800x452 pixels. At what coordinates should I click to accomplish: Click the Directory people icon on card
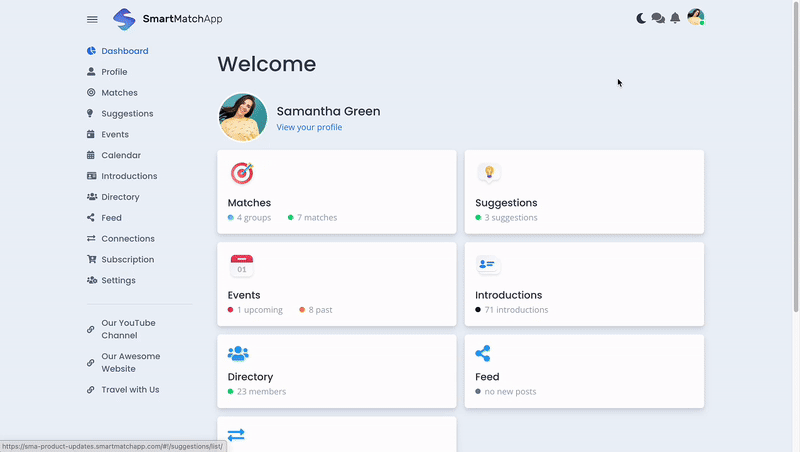pos(238,354)
